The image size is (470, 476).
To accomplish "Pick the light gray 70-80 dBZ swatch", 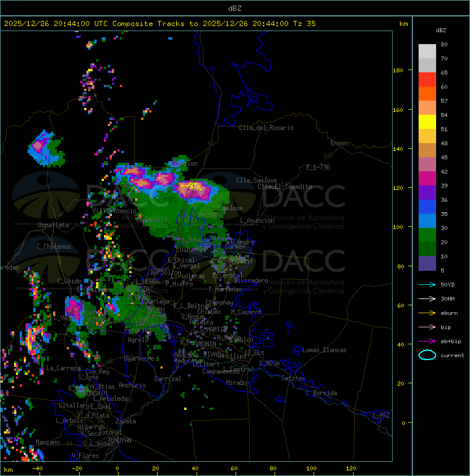I will click(x=427, y=51).
